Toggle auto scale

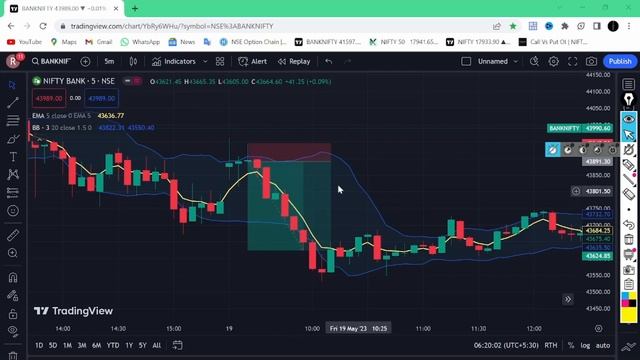(x=603, y=345)
